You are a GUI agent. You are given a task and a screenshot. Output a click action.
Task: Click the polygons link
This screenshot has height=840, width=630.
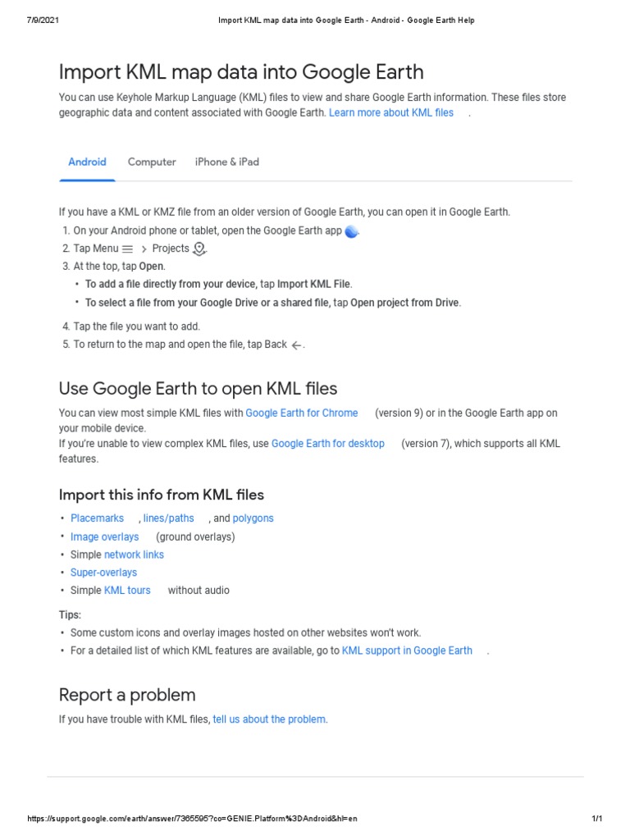[x=253, y=518]
